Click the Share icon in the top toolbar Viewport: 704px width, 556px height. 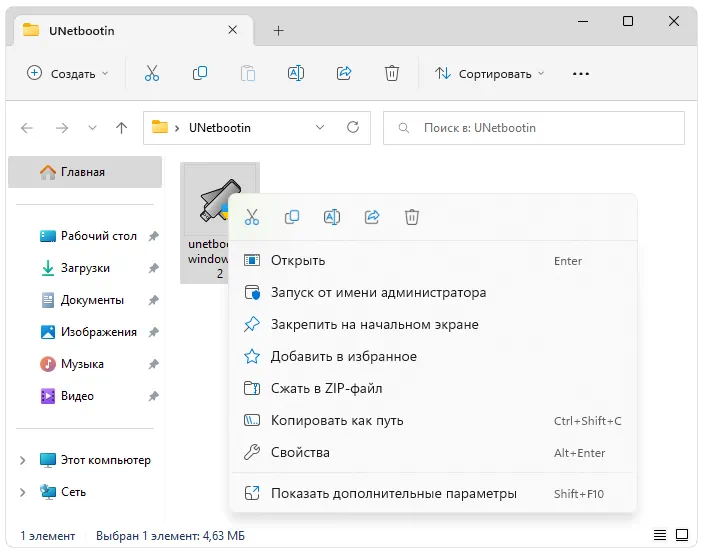click(344, 73)
